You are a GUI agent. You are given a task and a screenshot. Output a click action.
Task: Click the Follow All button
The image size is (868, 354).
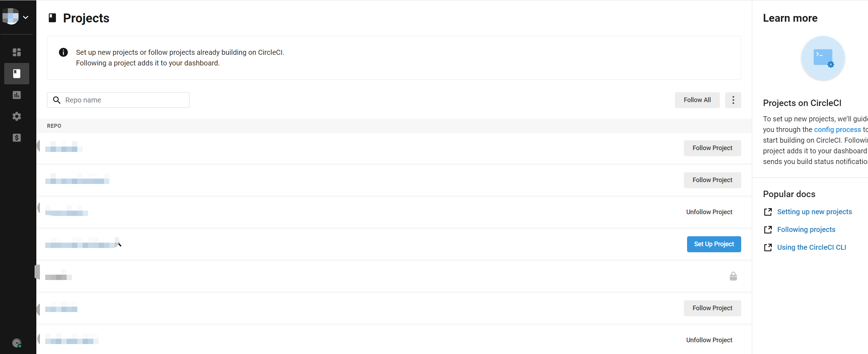coord(697,100)
